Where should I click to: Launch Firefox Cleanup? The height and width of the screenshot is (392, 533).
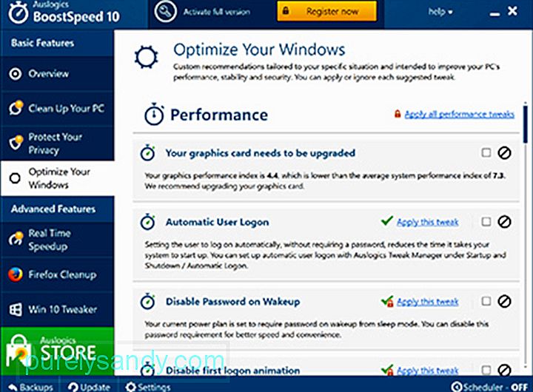58,274
